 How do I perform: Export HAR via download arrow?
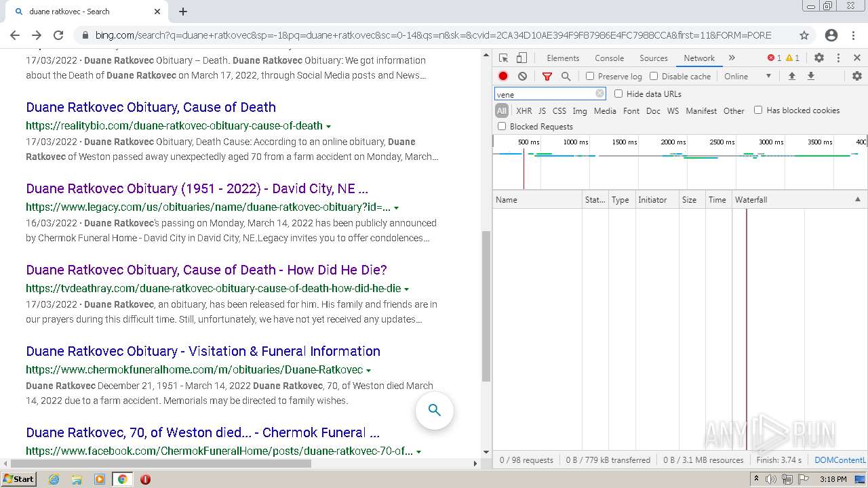[x=810, y=77]
